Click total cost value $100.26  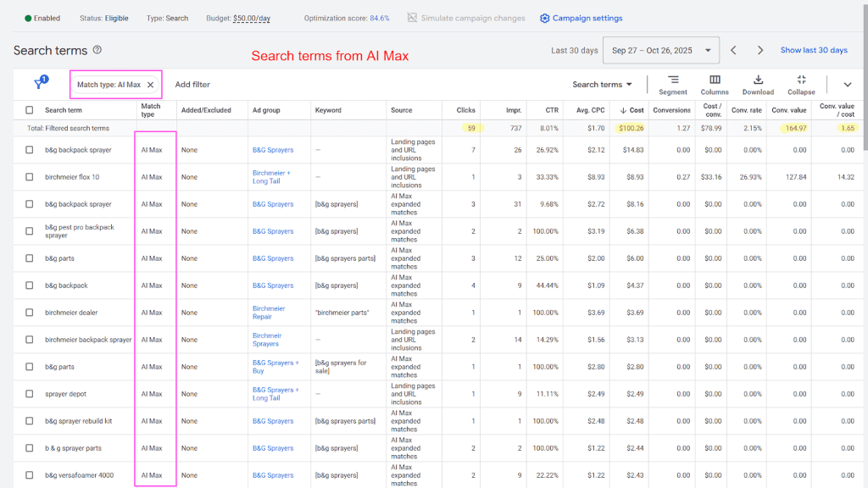pos(631,128)
